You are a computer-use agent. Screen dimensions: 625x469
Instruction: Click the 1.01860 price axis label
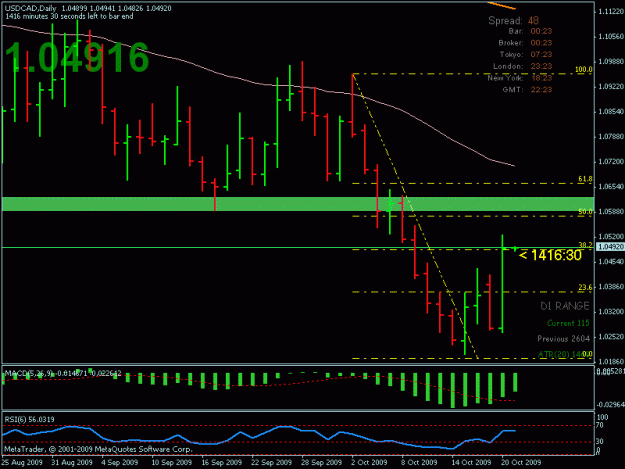pyautogui.click(x=611, y=362)
